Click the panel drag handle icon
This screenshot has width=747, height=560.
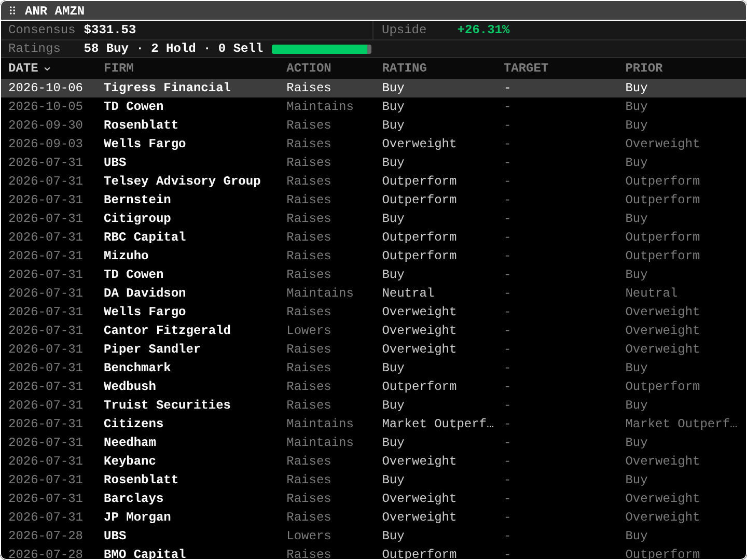(x=12, y=10)
